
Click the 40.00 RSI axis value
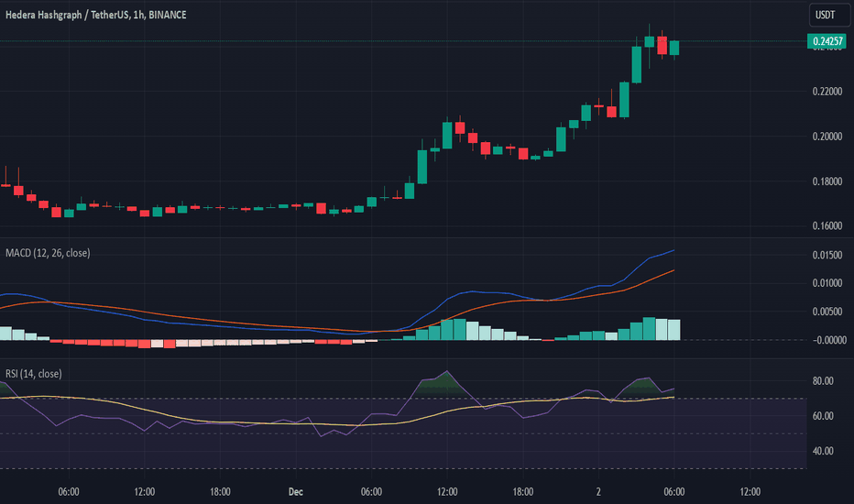(823, 451)
